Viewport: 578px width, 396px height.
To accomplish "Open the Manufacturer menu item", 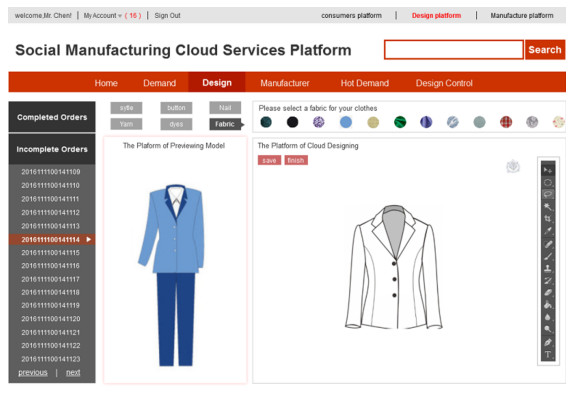I will 285,83.
